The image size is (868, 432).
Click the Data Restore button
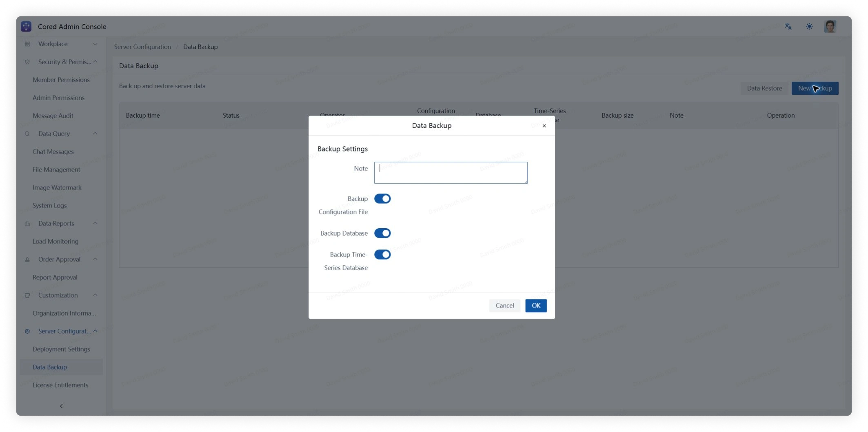pyautogui.click(x=764, y=88)
